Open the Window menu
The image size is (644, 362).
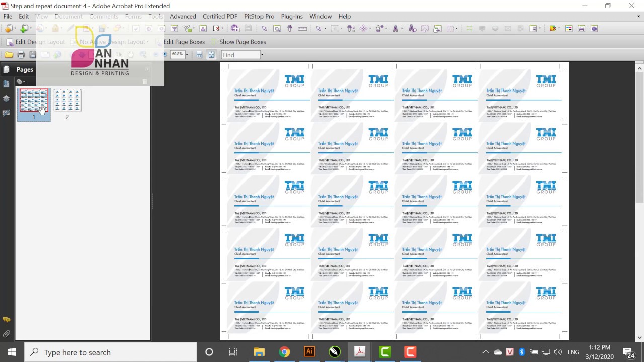(320, 16)
